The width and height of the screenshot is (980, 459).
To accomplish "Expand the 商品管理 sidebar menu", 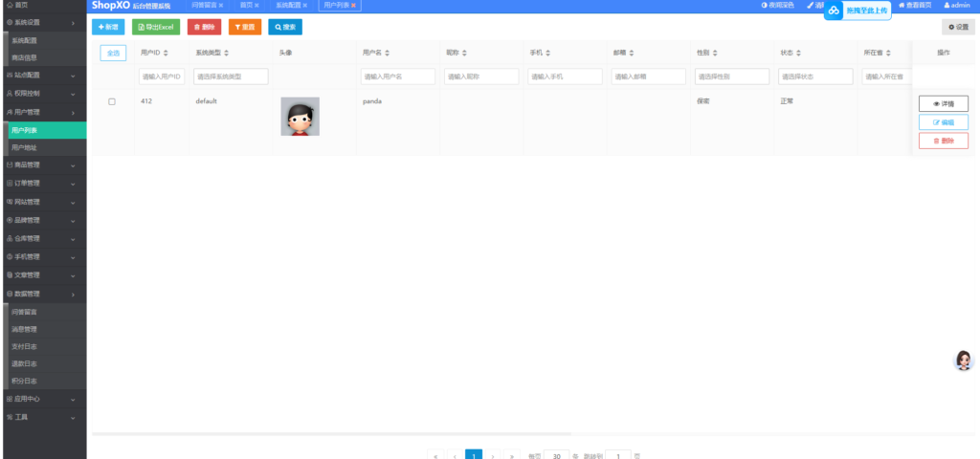I will (44, 165).
